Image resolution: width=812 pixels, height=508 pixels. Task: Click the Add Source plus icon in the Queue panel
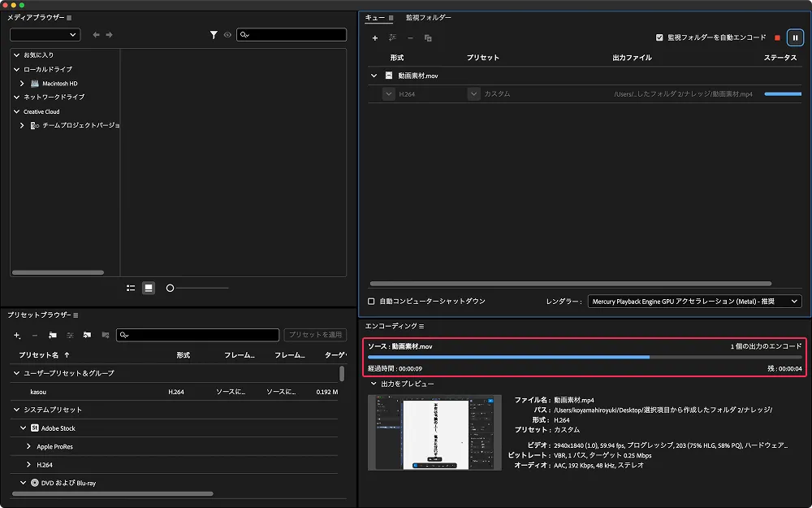[375, 38]
